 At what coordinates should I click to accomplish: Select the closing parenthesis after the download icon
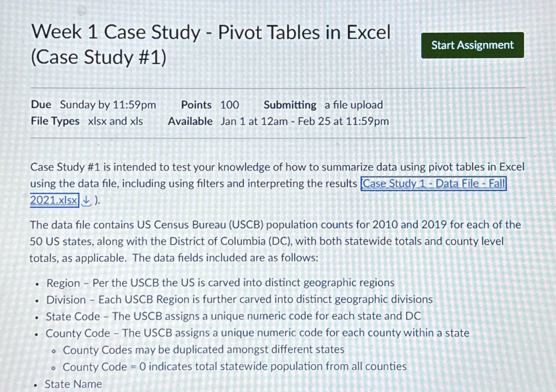(97, 201)
